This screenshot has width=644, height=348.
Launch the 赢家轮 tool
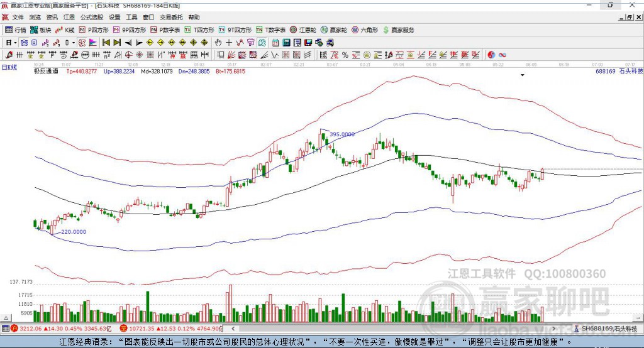pos(334,30)
